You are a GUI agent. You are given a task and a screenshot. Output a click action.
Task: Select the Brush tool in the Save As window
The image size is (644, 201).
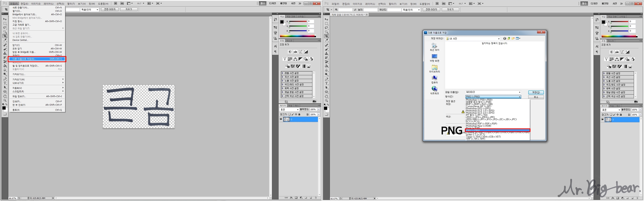[327, 49]
